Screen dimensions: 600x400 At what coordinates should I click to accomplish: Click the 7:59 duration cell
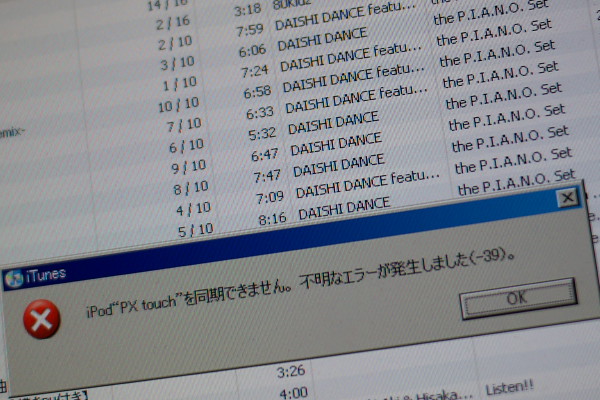(250, 30)
